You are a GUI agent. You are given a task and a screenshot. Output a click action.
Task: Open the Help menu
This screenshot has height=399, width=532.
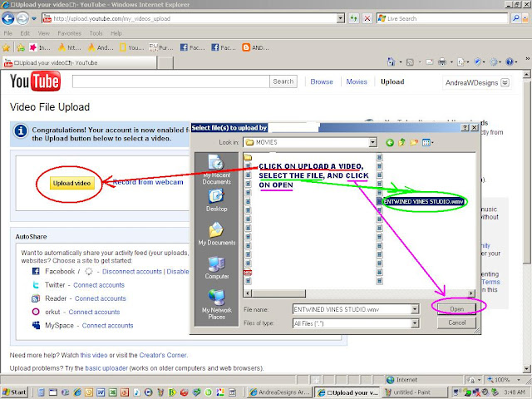[x=116, y=33]
